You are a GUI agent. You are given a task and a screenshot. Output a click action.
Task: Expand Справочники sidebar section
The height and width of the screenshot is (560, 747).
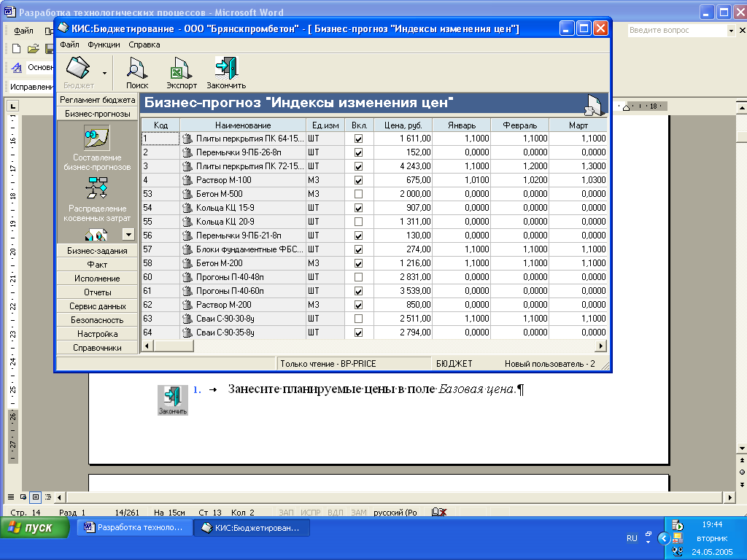pyautogui.click(x=97, y=348)
